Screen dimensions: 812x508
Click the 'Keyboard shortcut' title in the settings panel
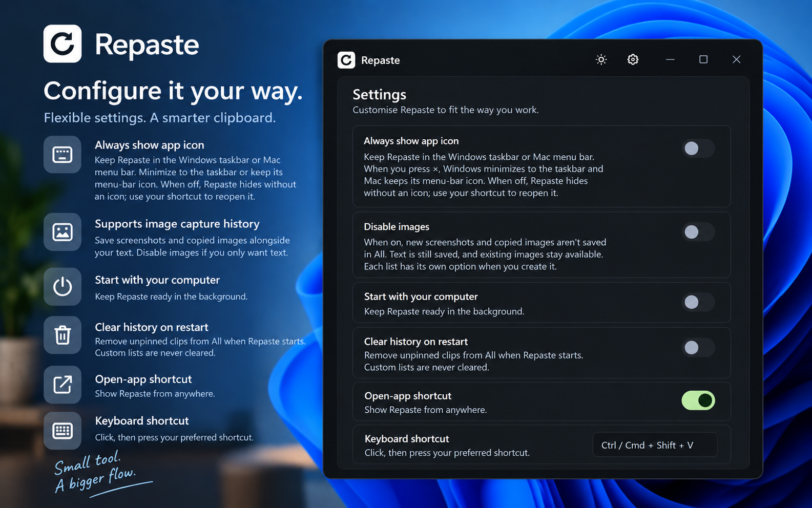coord(407,439)
